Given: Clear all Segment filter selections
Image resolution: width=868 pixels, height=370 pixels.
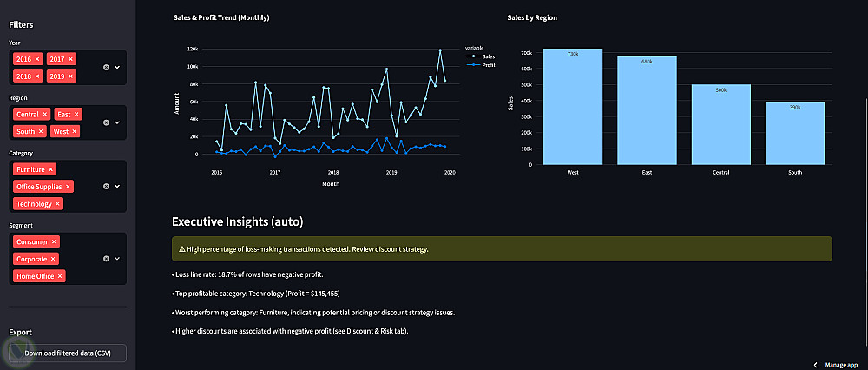Looking at the screenshot, I should 106,259.
